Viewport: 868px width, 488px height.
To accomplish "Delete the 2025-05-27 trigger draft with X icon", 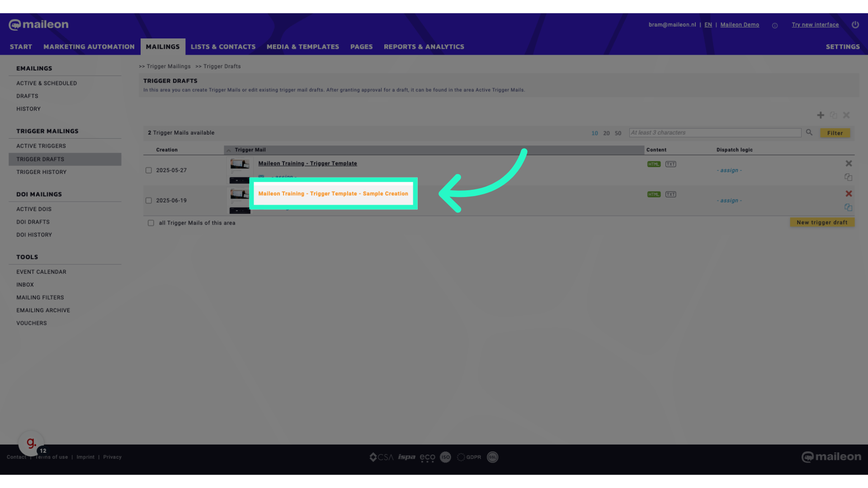I will (849, 164).
